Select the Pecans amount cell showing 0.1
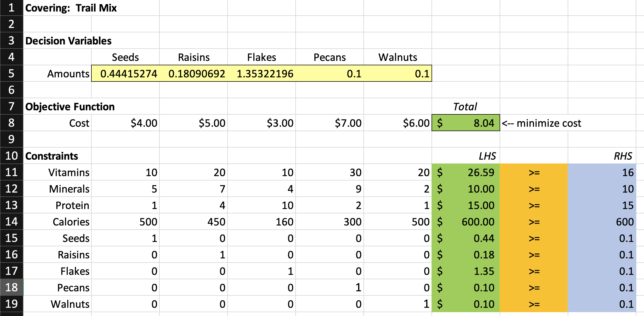 pos(329,74)
